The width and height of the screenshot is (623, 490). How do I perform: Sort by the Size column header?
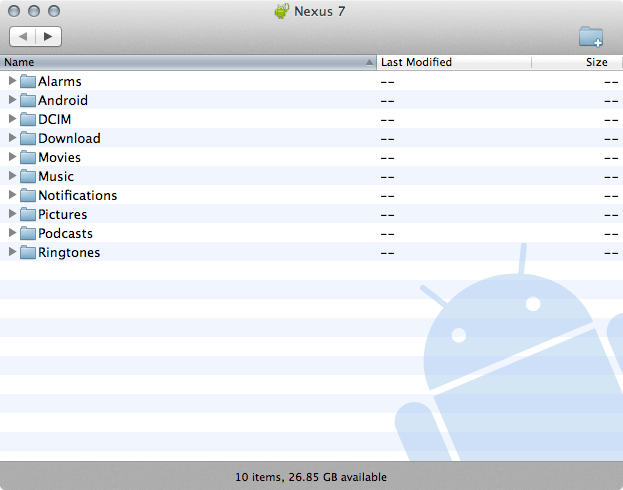click(577, 62)
